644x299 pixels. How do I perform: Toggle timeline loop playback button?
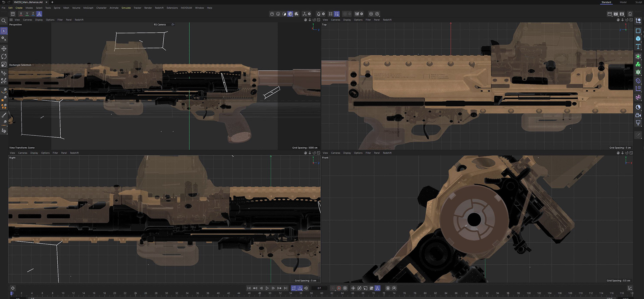[x=293, y=288]
